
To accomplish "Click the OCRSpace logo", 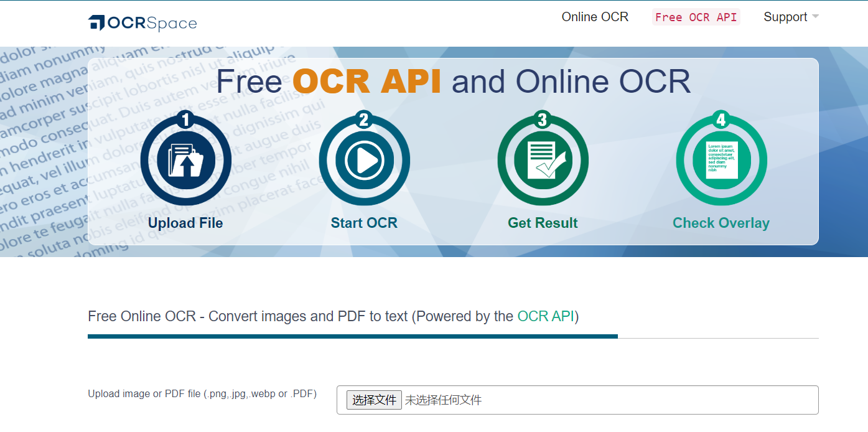I will pyautogui.click(x=142, y=23).
